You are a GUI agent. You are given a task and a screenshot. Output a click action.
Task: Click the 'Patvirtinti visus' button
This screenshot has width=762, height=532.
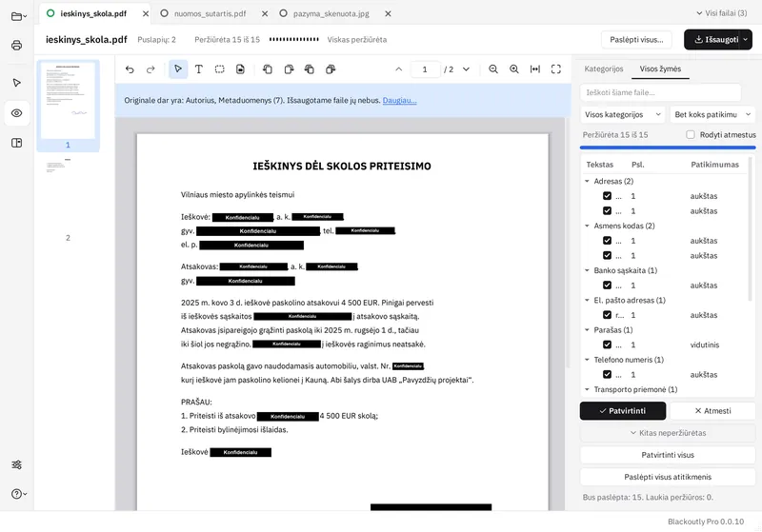coord(668,455)
